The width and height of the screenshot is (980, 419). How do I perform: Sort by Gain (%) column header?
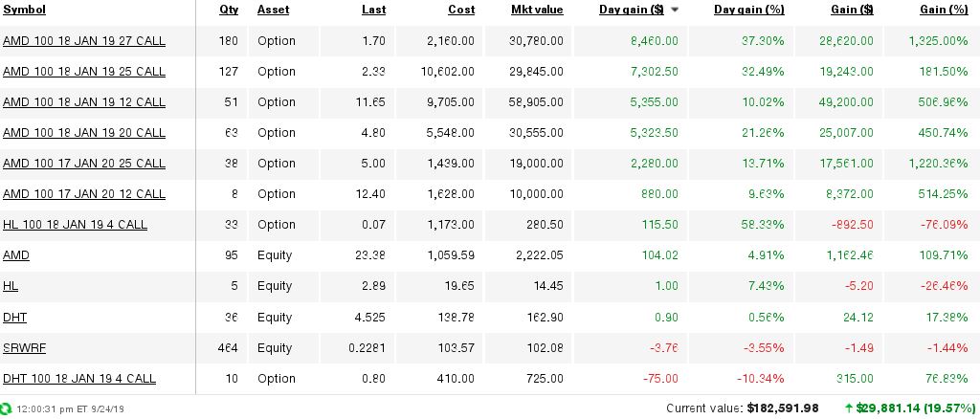(x=944, y=10)
